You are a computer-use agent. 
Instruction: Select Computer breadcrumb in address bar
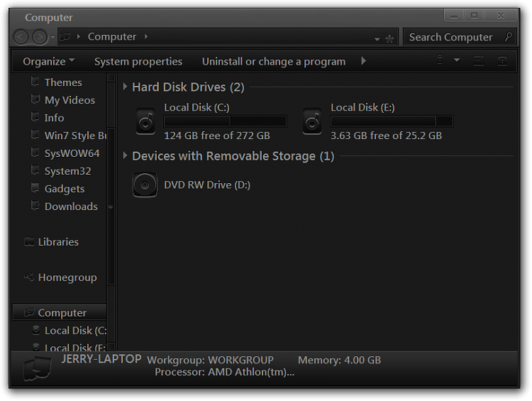click(x=112, y=36)
